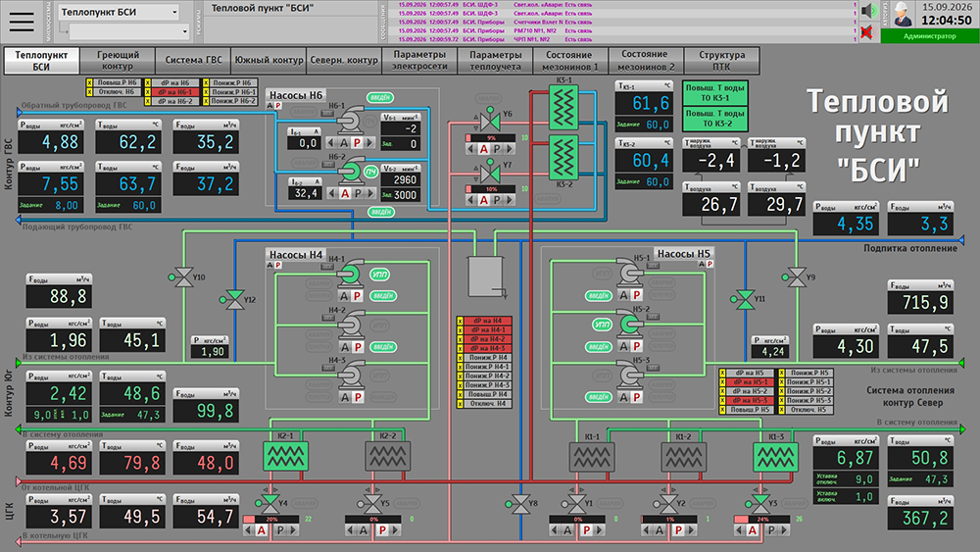This screenshot has height=552, width=980.
Task: Click valve Y9 symbol
Action: (796, 276)
